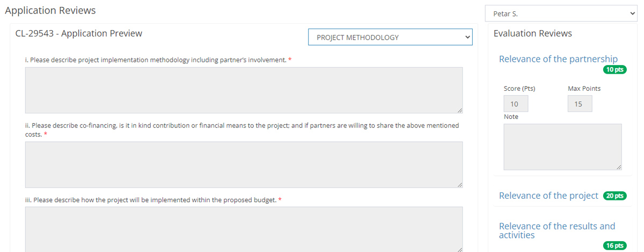Viewport: 644px width, 252px height.
Task: Click the Max Points field showing 15
Action: click(x=580, y=104)
